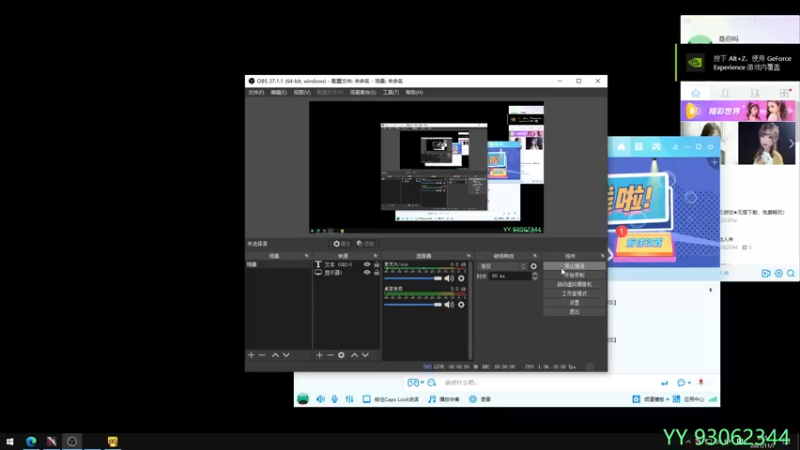This screenshot has height=450, width=800.
Task: Pop out the Scenes dock panel
Action: [x=307, y=256]
